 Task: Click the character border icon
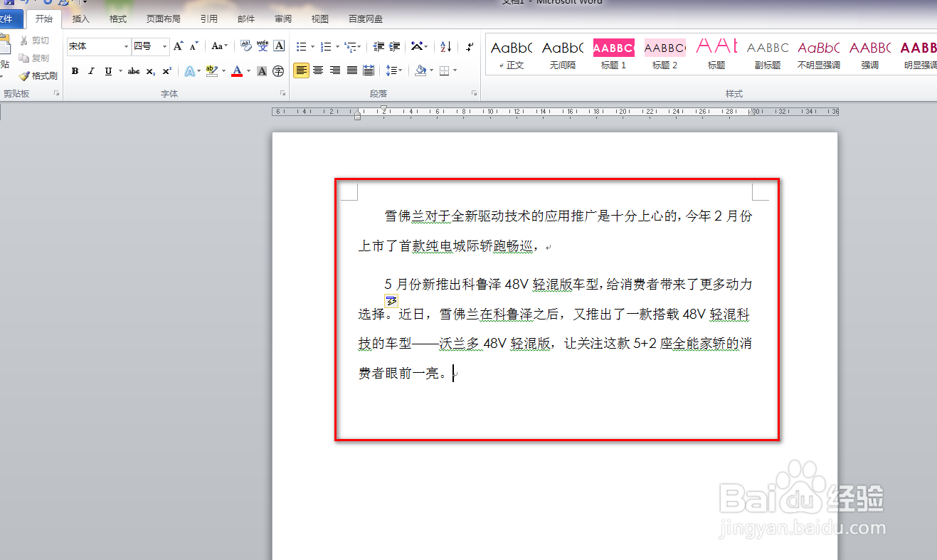pos(280,46)
